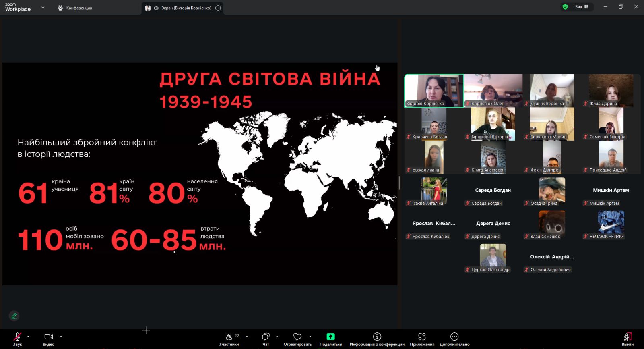Expand audio options arrow next to Звук
The width and height of the screenshot is (644, 349).
tap(28, 337)
